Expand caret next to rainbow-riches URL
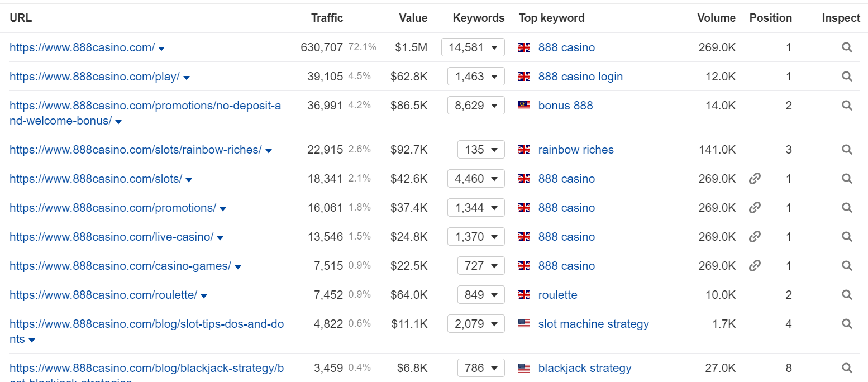 point(269,151)
